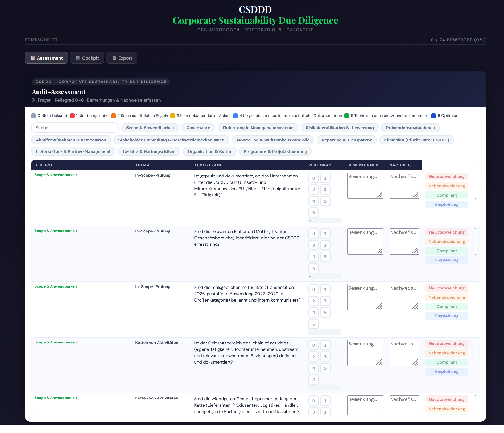This screenshot has width=504, height=433.
Task: Mark 'Ist geprüft und dokumentiert' question as Empfehlung
Action: [447, 205]
